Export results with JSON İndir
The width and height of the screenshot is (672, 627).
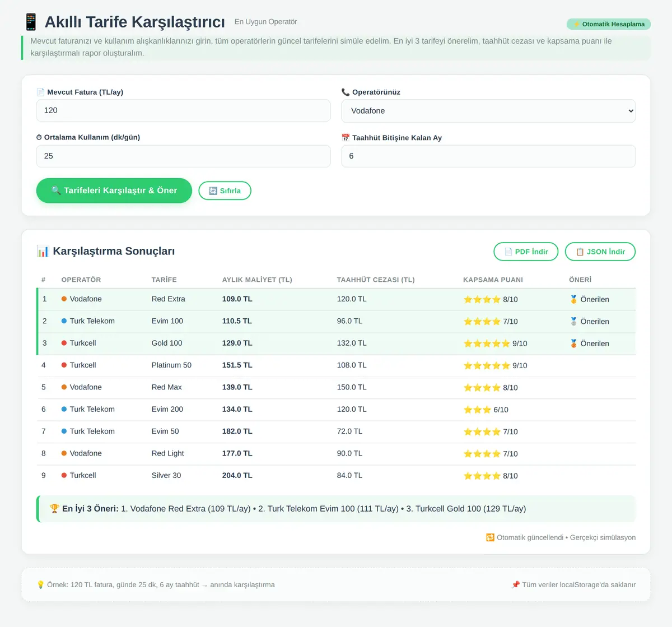click(600, 252)
